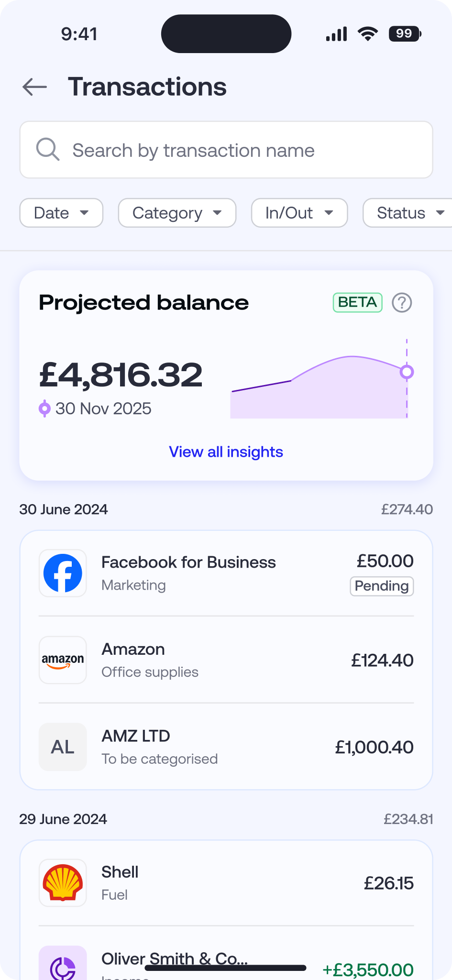Viewport: 452px width, 980px height.
Task: Expand the Category filter dropdown
Action: pos(177,213)
